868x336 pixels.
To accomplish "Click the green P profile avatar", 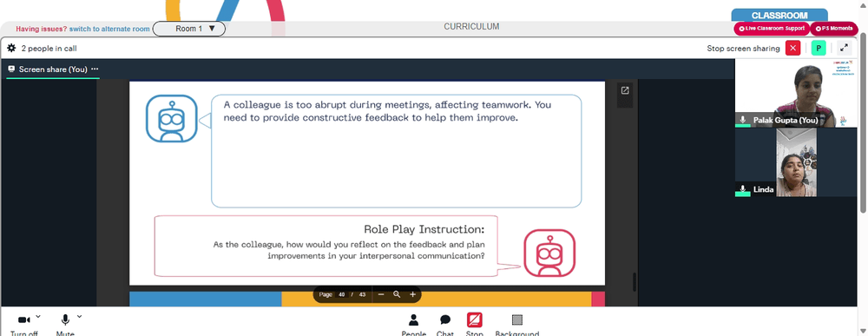I will (819, 48).
